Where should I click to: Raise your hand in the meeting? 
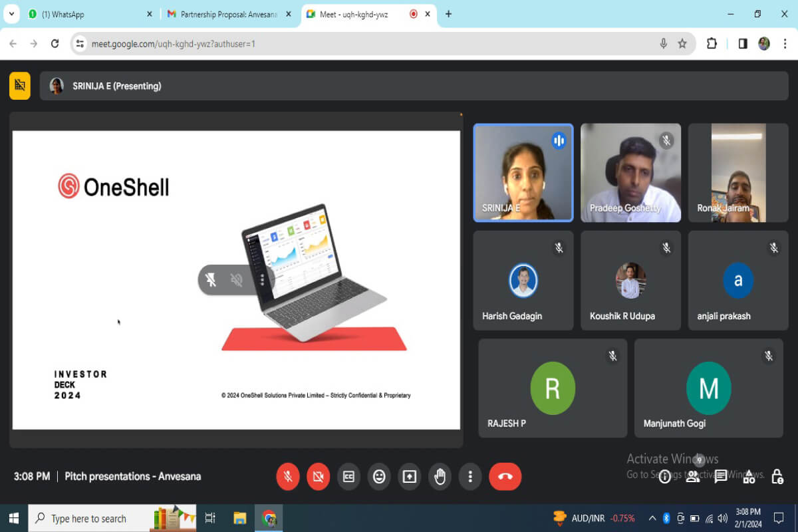click(x=440, y=477)
